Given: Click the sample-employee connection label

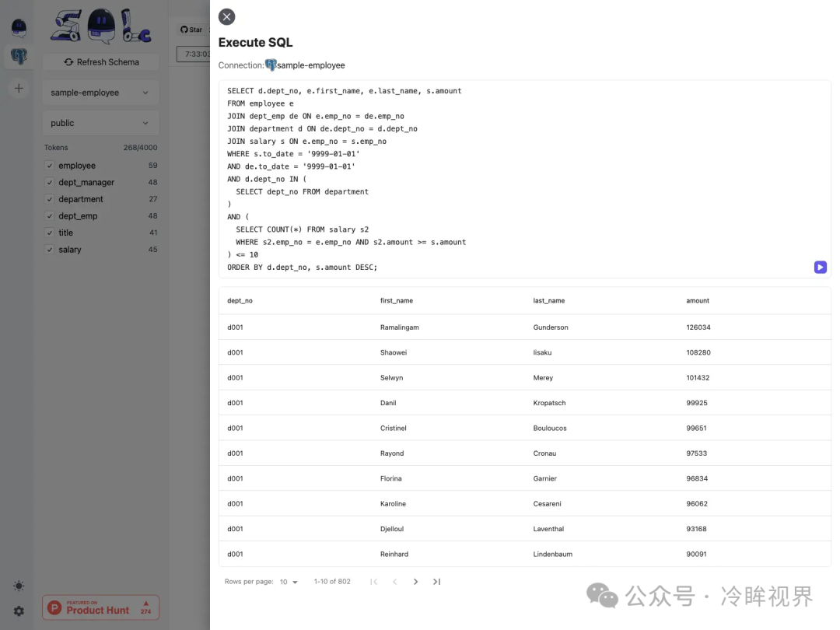Looking at the screenshot, I should [310, 65].
